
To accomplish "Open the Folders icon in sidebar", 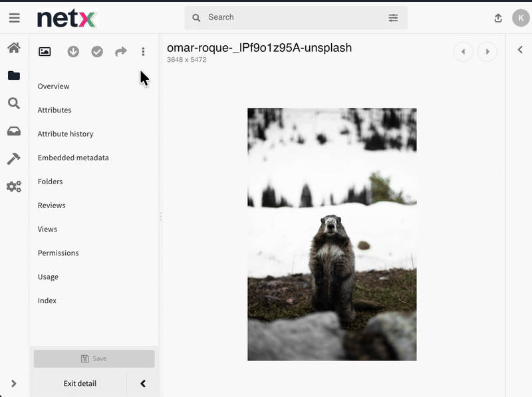I will [x=14, y=76].
